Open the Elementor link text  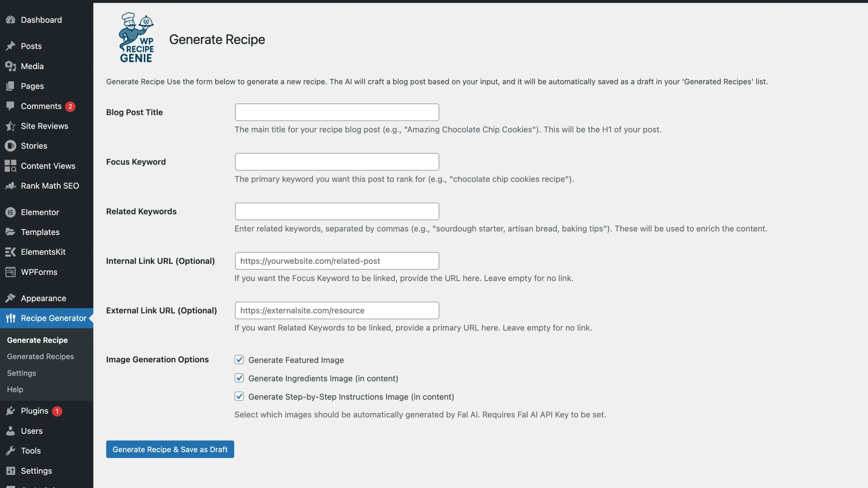tap(40, 212)
